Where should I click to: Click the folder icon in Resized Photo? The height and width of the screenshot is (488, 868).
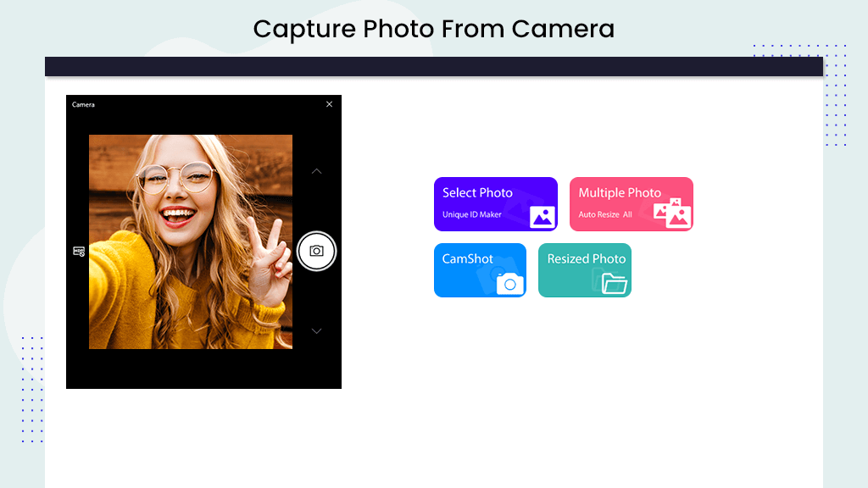614,283
